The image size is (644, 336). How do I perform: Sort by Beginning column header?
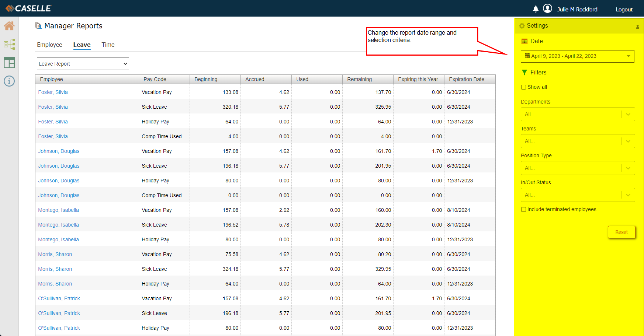(x=215, y=79)
